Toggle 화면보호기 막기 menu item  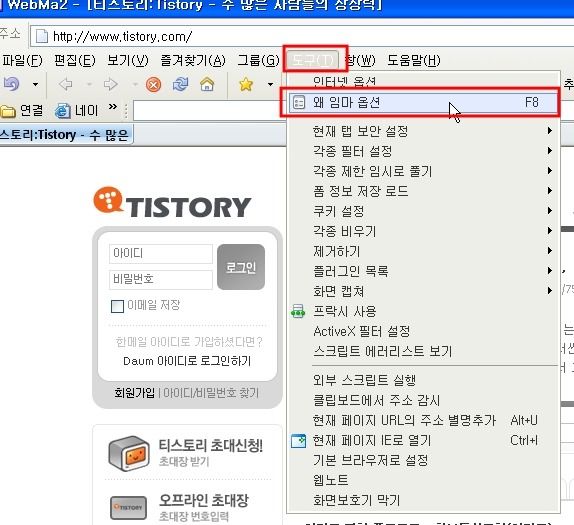(423, 500)
